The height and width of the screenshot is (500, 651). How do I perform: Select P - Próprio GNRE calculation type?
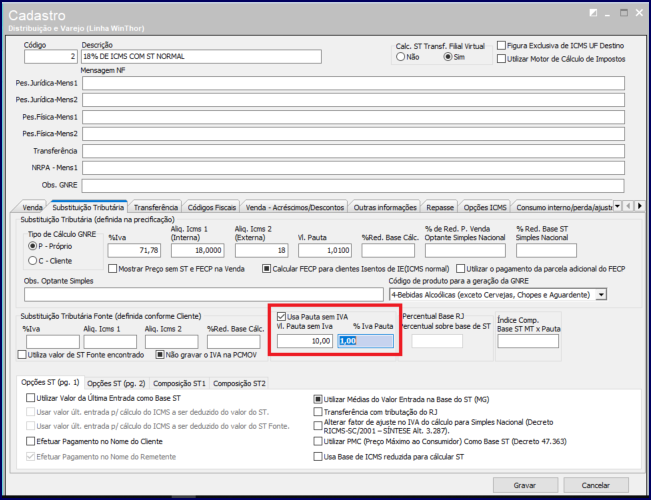pyautogui.click(x=32, y=246)
